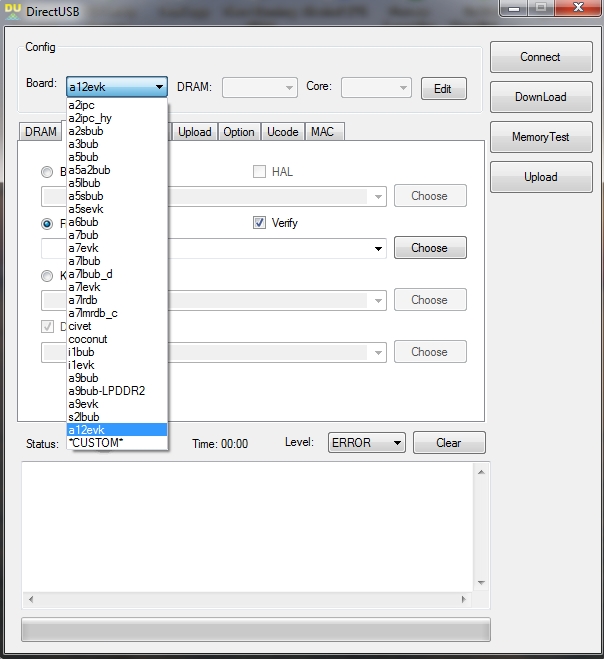Collapse the Board combo box arrow
This screenshot has height=659, width=604.
pyautogui.click(x=159, y=88)
